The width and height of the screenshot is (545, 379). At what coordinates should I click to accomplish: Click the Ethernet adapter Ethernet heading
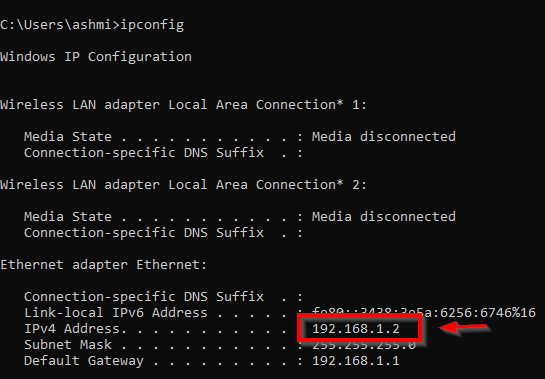pyautogui.click(x=104, y=265)
